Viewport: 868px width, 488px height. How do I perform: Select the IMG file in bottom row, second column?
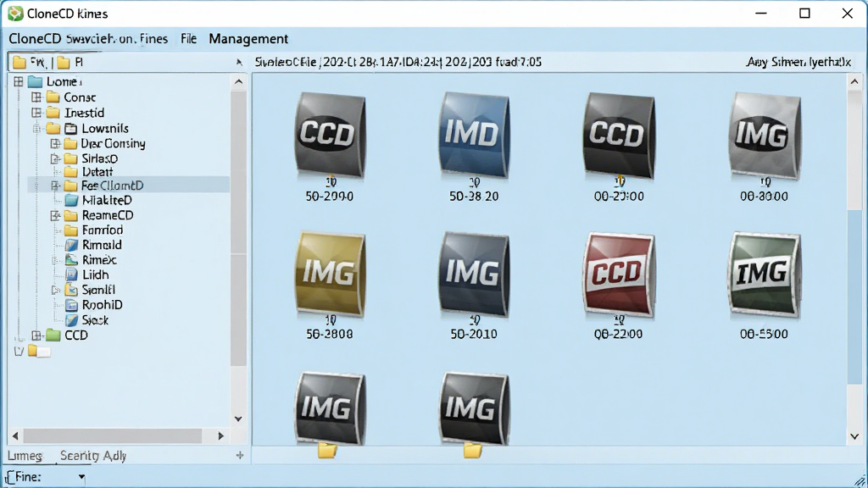474,408
